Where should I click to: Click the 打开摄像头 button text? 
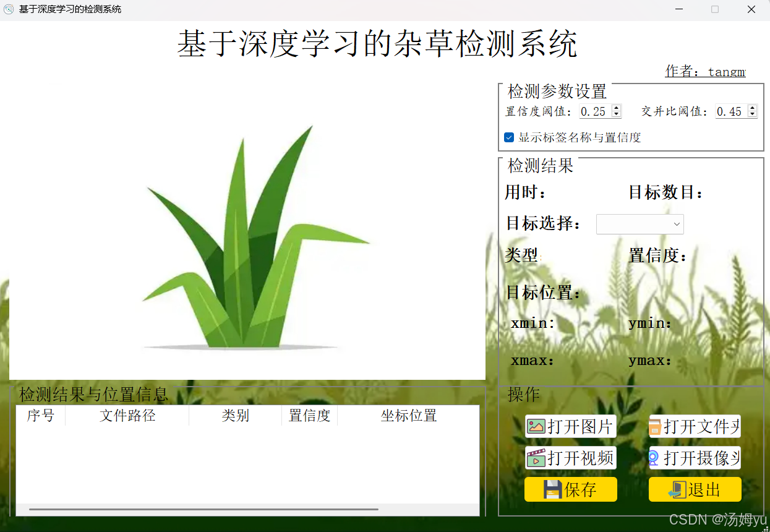click(x=702, y=458)
